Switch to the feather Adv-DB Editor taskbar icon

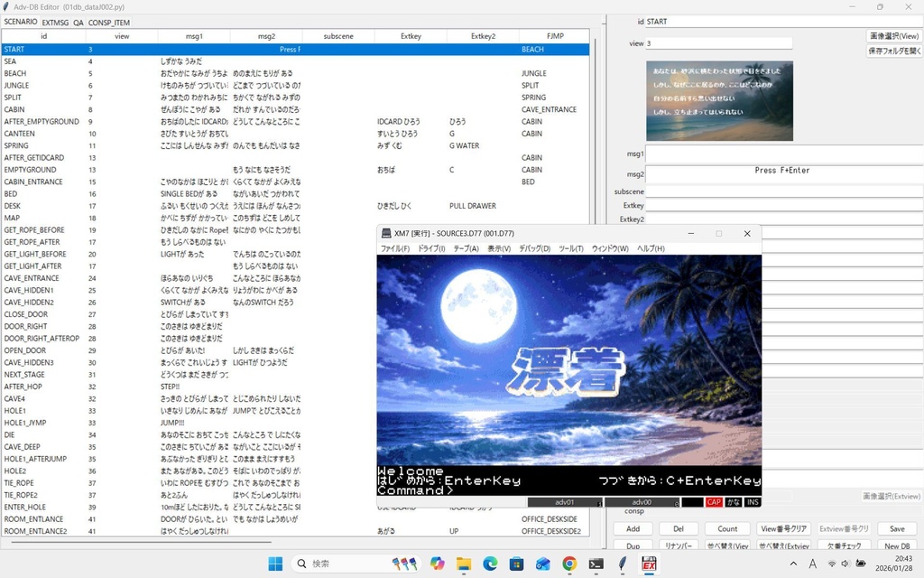[623, 564]
